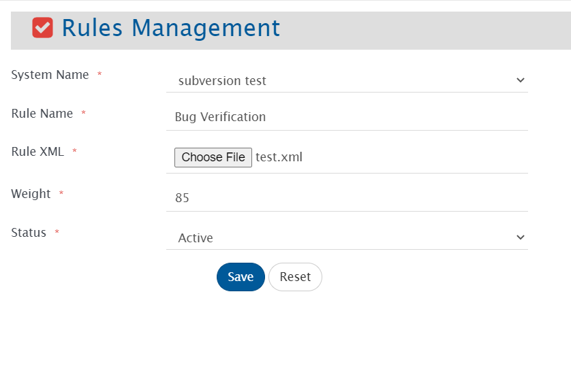Click the test.xml file name text
This screenshot has height=392, width=571.
(279, 157)
